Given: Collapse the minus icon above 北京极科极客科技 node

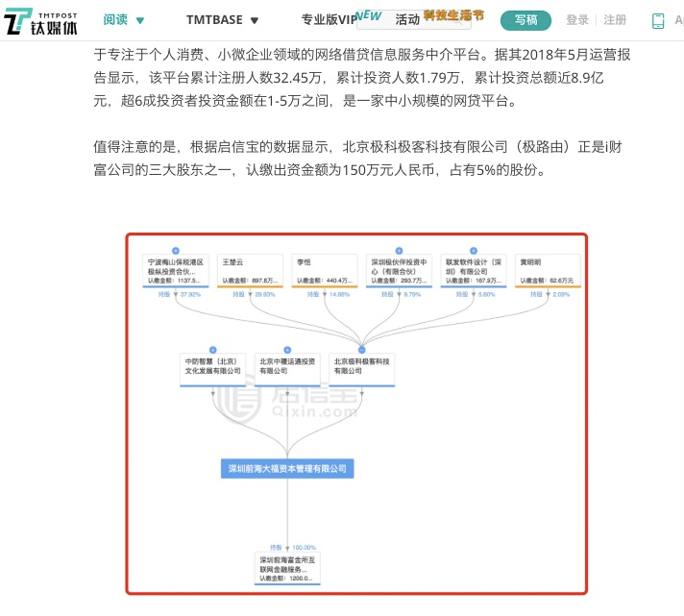Looking at the screenshot, I should click(x=361, y=350).
